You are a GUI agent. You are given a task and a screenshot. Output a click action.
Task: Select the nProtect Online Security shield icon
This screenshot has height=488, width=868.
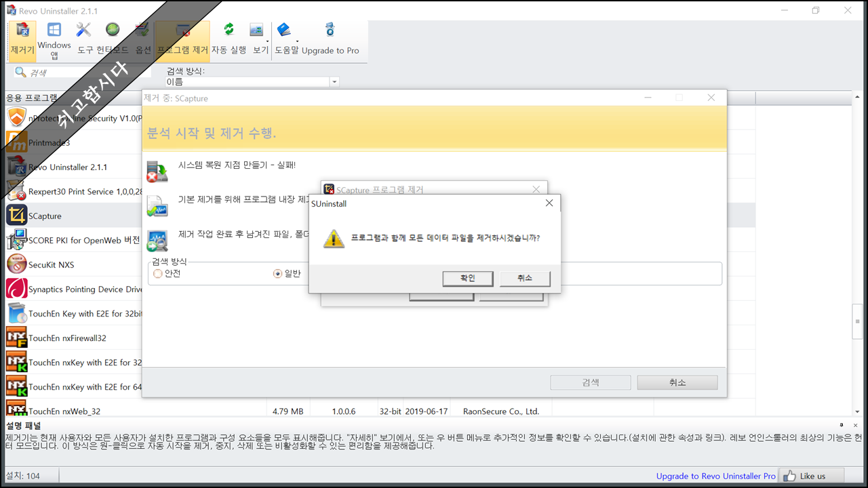17,118
